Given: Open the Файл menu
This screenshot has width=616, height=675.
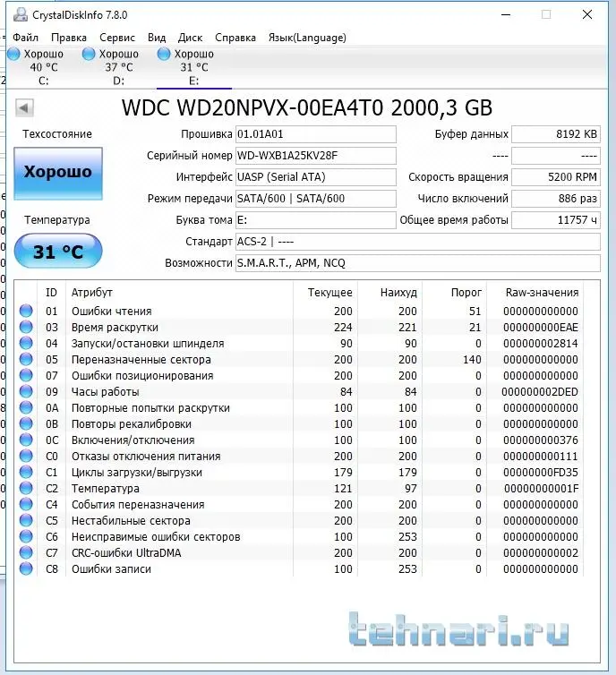Looking at the screenshot, I should 25,38.
